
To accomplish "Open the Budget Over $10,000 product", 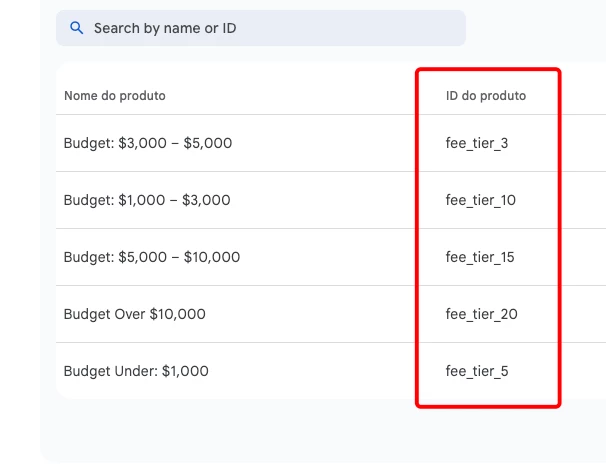I will pos(135,314).
